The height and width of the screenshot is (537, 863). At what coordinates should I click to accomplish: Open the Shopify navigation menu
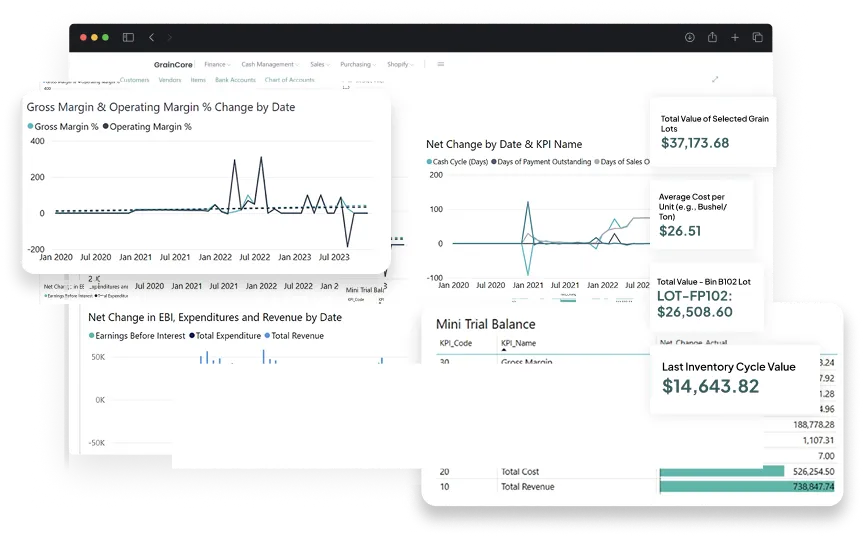tap(399, 64)
